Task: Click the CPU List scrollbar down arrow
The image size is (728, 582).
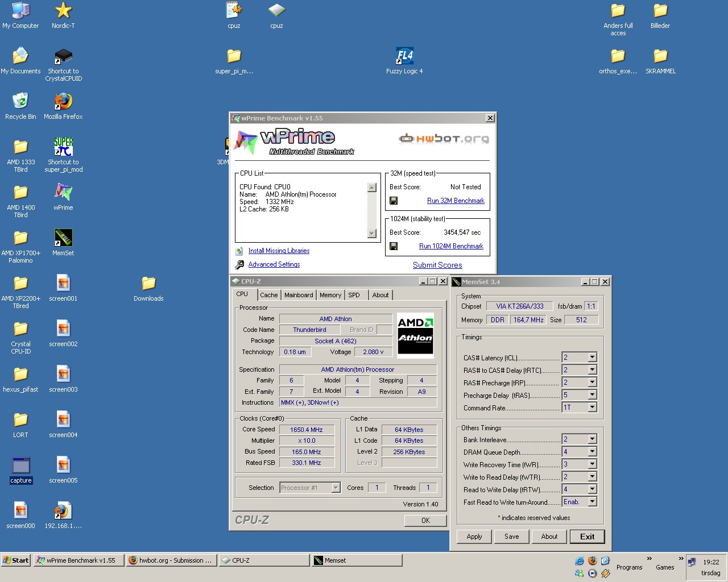Action: click(372, 233)
